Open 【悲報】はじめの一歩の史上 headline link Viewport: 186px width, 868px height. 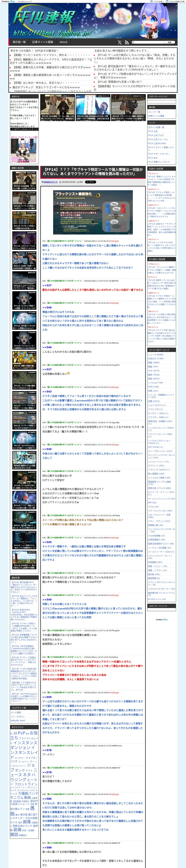[47, 83]
